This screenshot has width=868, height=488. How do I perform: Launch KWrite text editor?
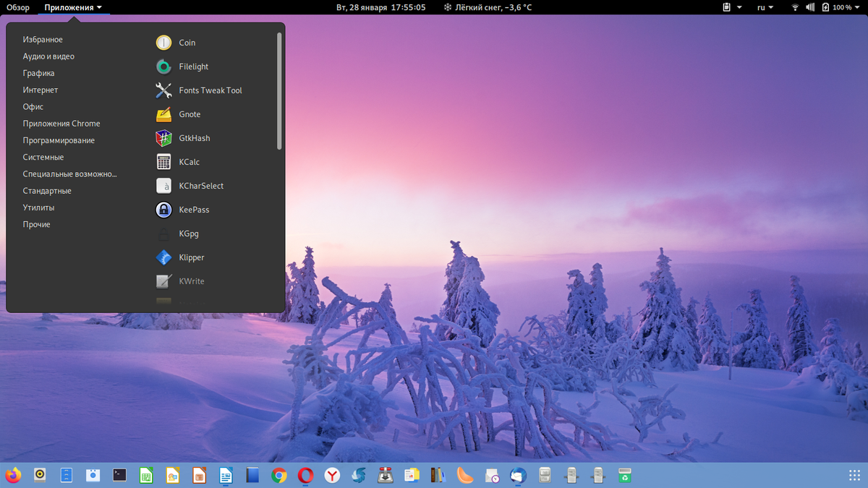pyautogui.click(x=164, y=281)
